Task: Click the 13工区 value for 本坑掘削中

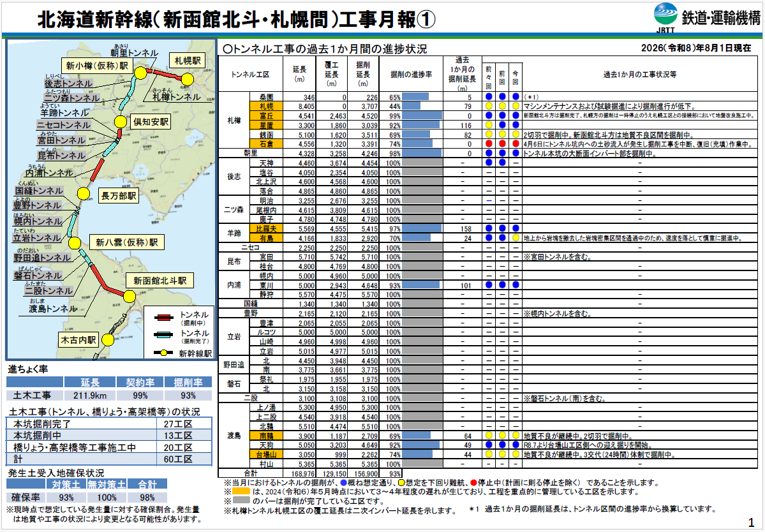Action: tap(177, 436)
